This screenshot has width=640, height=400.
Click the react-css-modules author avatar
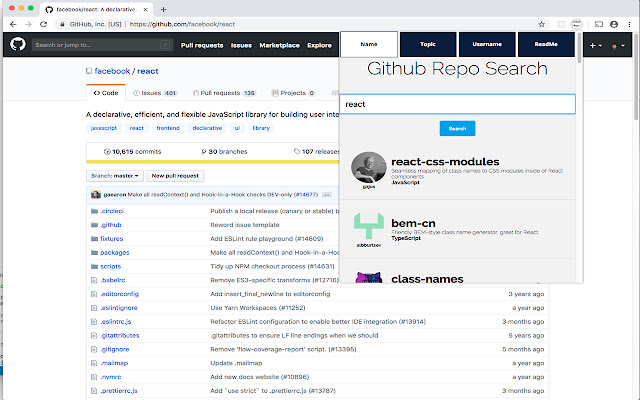pyautogui.click(x=369, y=167)
